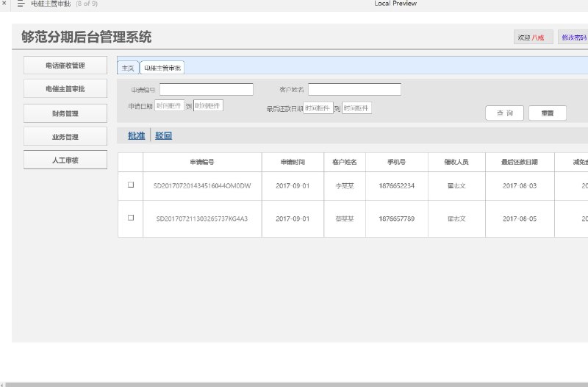Click the 批准 link

coord(137,135)
